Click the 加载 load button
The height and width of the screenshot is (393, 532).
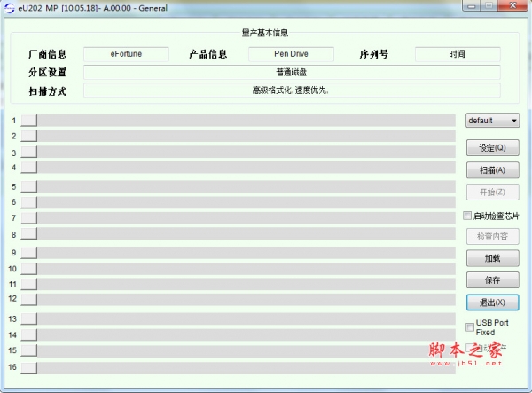493,258
